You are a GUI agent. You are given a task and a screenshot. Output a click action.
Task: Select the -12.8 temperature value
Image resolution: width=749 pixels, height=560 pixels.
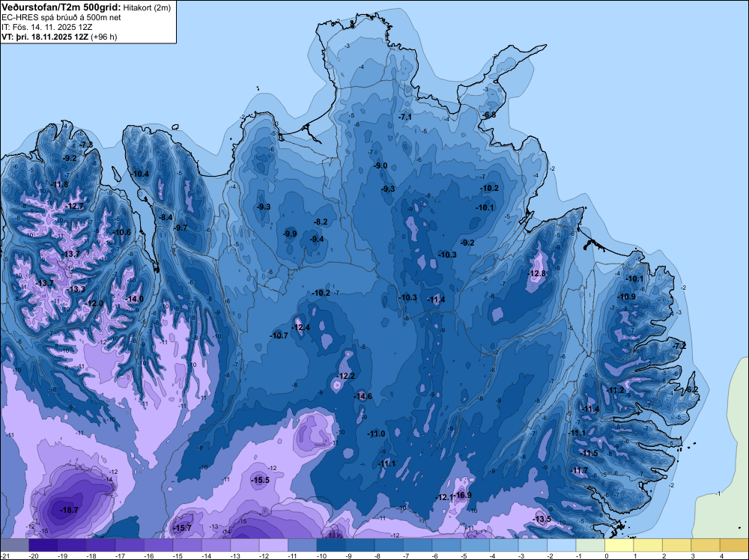coord(537,273)
